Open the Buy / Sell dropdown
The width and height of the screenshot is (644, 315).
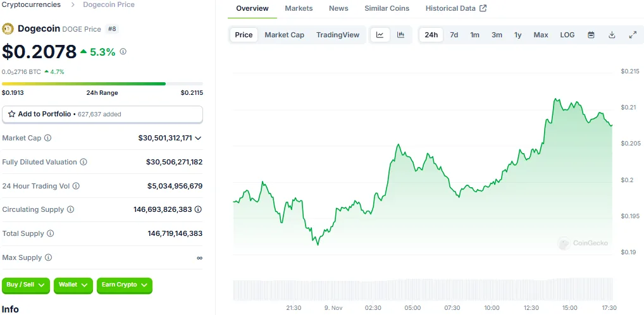coord(26,285)
